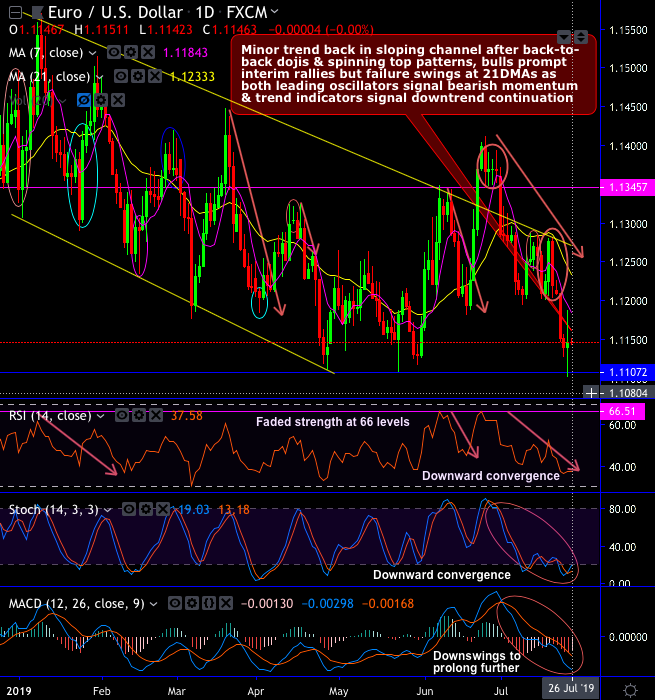Viewport: 655px width, 700px height.
Task: Open the FXCM symbol dropdown chevron
Action: pyautogui.click(x=275, y=11)
